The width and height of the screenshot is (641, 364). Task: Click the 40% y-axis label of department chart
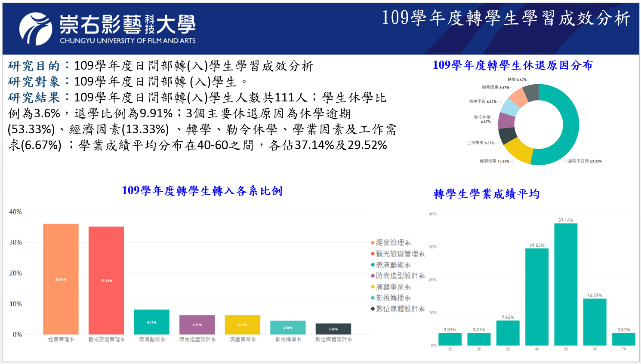(15, 212)
